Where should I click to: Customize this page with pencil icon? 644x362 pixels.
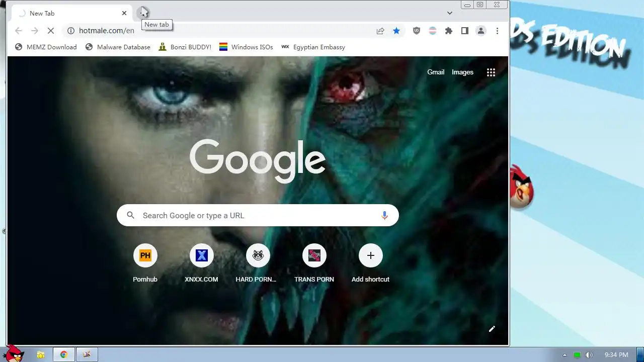coord(492,329)
